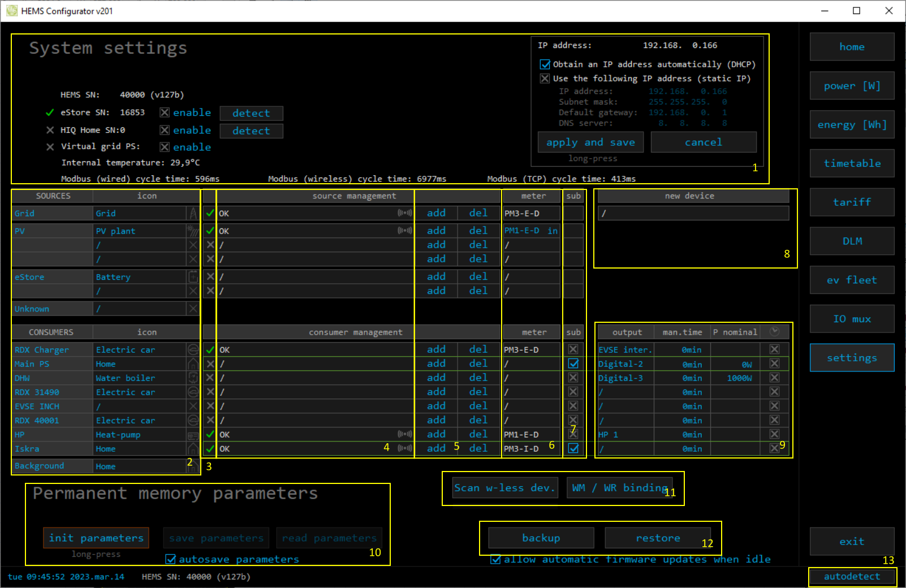Click the new device field

tap(693, 213)
